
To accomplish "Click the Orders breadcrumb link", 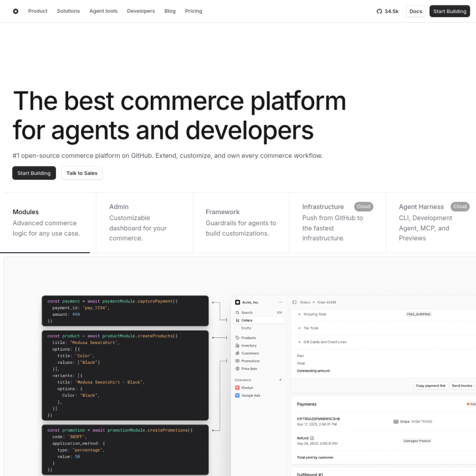I will point(305,303).
